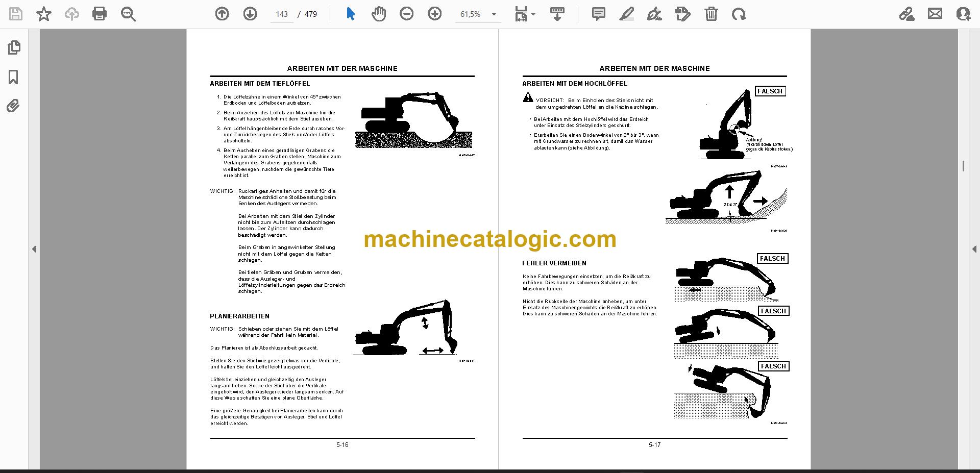Screen dimensions: 980x473
Task: Click the Save file icon
Action: [16, 14]
